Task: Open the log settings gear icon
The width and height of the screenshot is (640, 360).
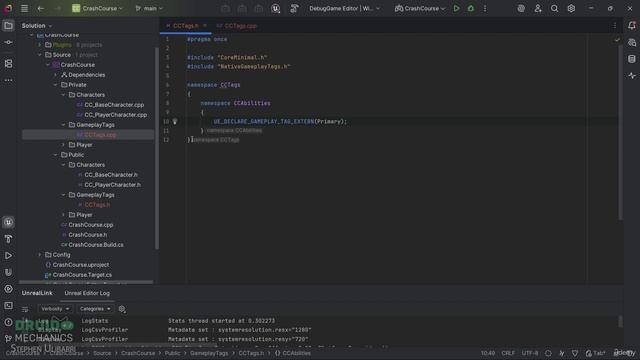Action: click(x=122, y=309)
